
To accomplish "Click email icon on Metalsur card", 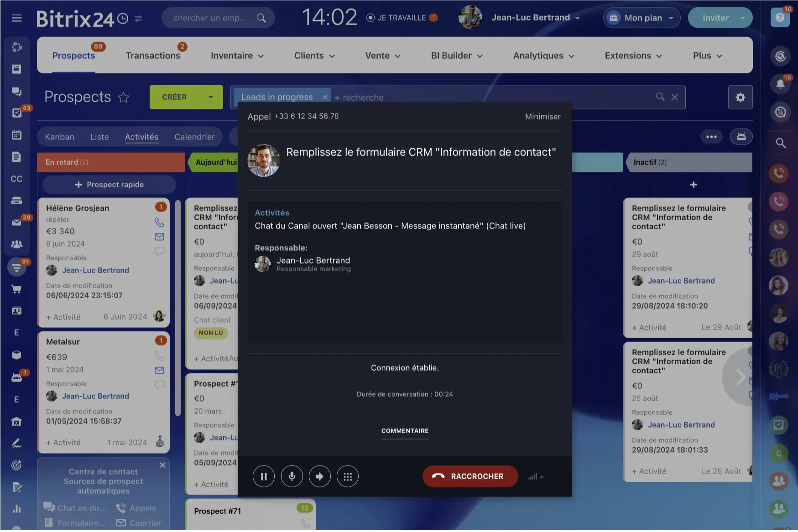I will click(x=159, y=370).
